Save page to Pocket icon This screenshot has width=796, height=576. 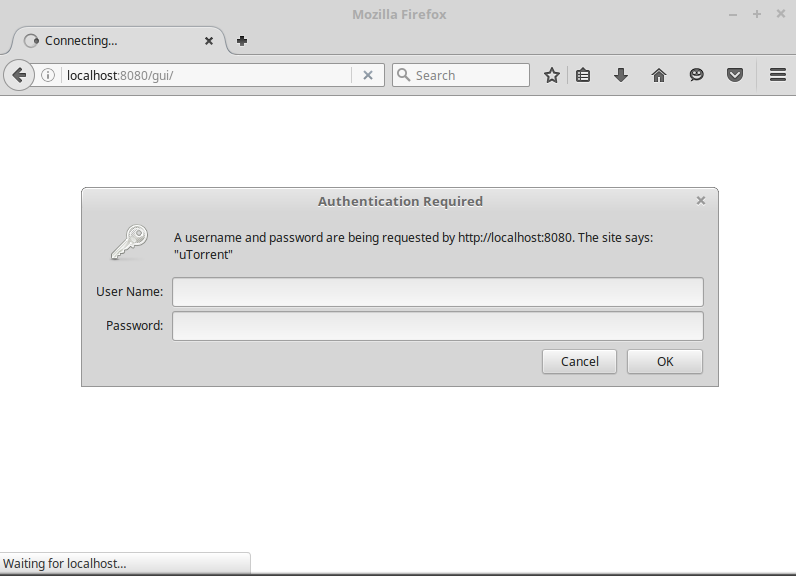click(735, 76)
